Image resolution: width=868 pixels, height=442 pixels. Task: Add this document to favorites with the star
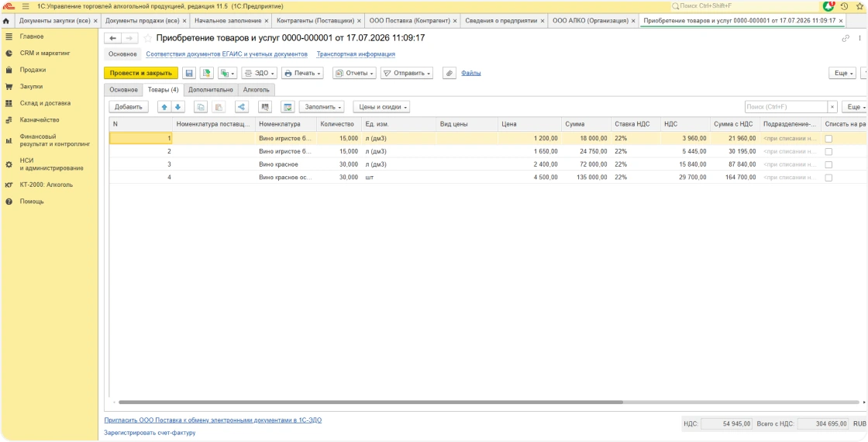[x=148, y=38]
